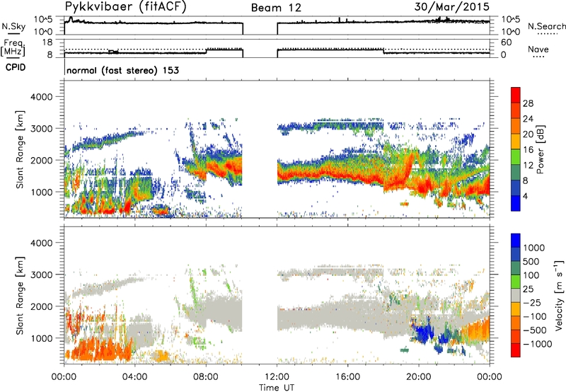Click the normal (fast stereo) 153 text
The width and height of the screenshot is (566, 392).
pyautogui.click(x=122, y=70)
